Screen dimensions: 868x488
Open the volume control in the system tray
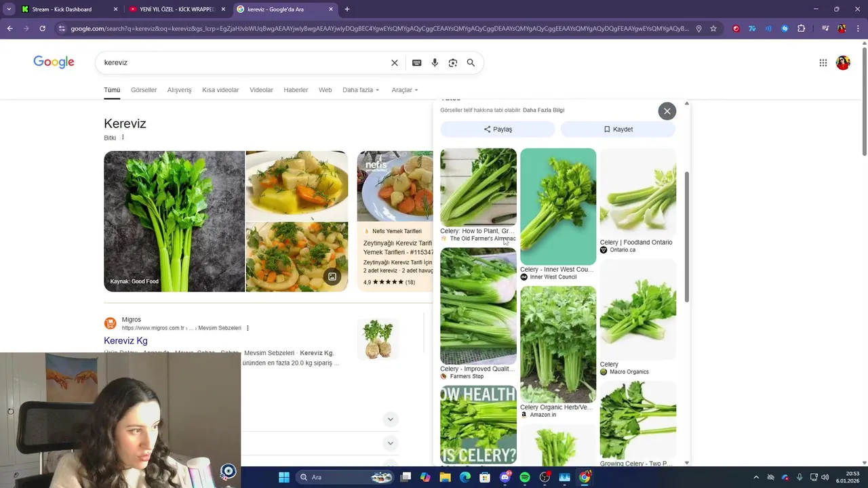coord(825,477)
